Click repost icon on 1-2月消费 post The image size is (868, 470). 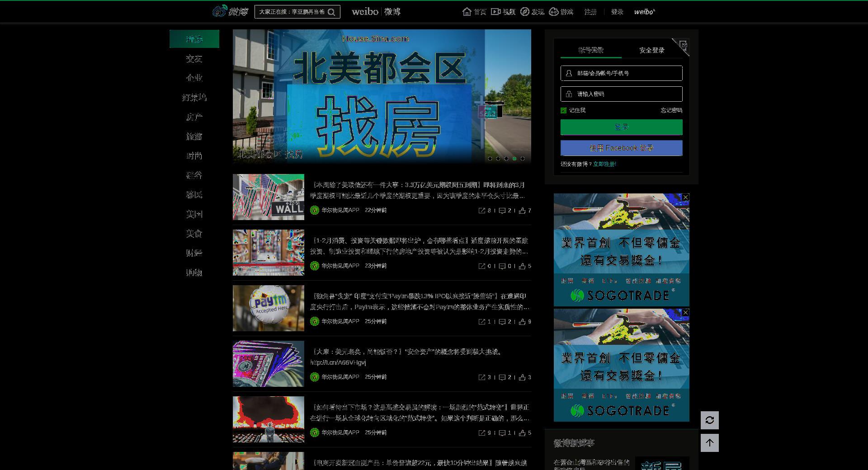(482, 266)
